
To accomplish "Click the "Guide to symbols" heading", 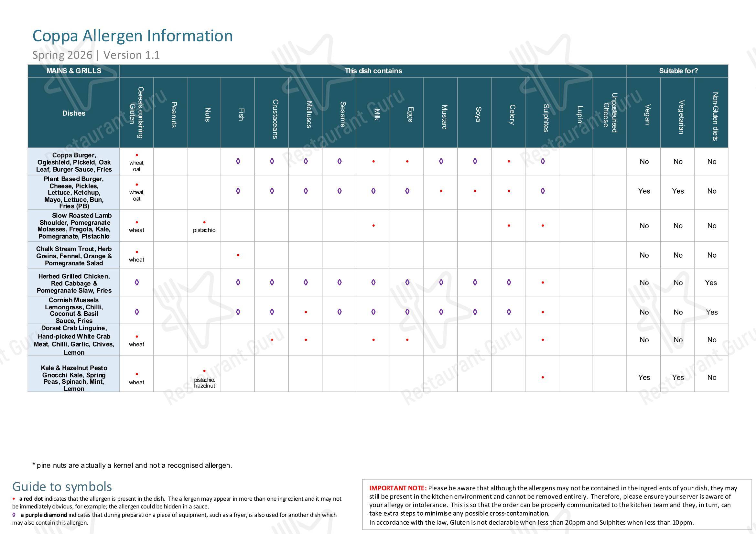I will pyautogui.click(x=62, y=487).
